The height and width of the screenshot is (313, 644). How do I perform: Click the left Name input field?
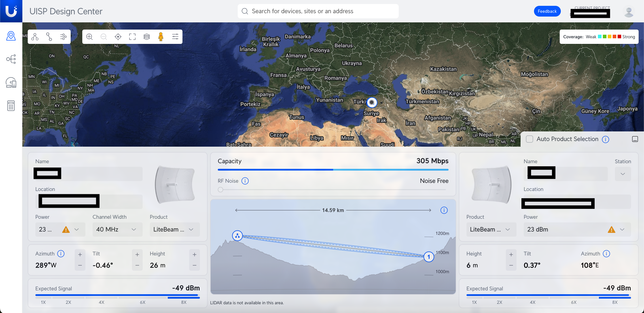[89, 174]
